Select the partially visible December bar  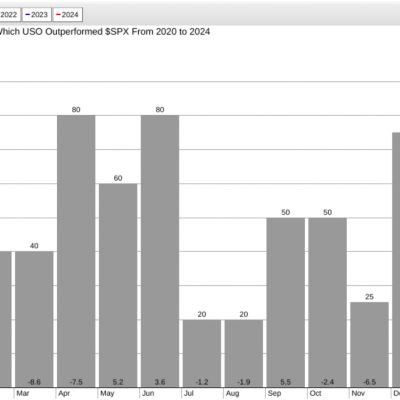click(x=396, y=260)
